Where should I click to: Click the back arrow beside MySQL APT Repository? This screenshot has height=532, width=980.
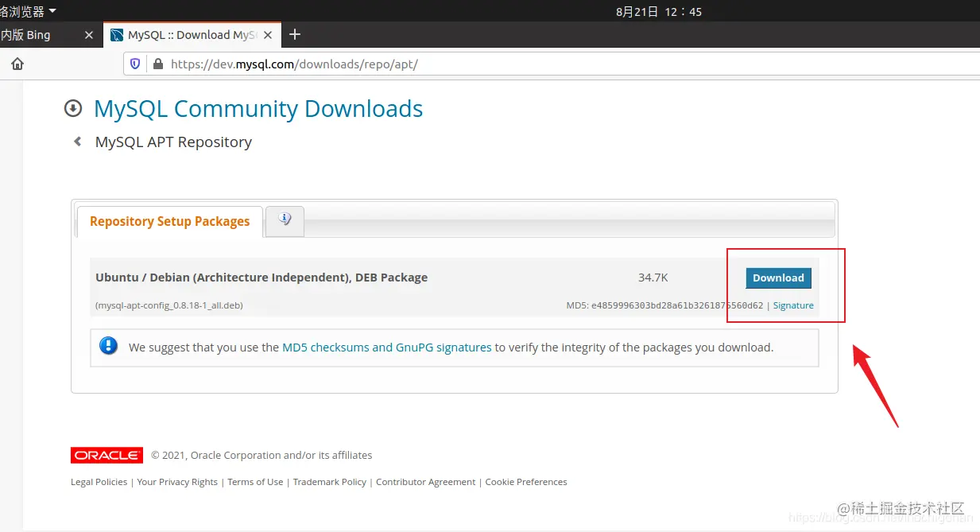[x=77, y=142]
